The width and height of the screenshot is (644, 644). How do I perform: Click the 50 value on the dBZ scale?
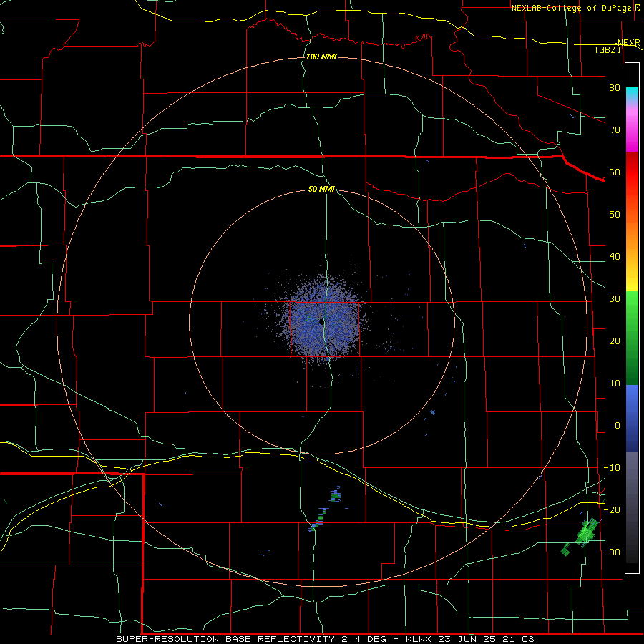[x=615, y=215]
